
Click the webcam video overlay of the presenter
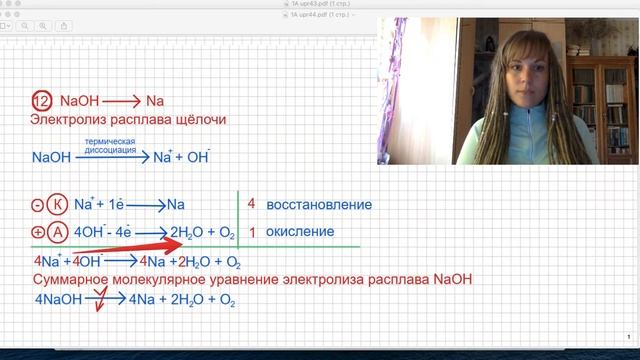508,91
